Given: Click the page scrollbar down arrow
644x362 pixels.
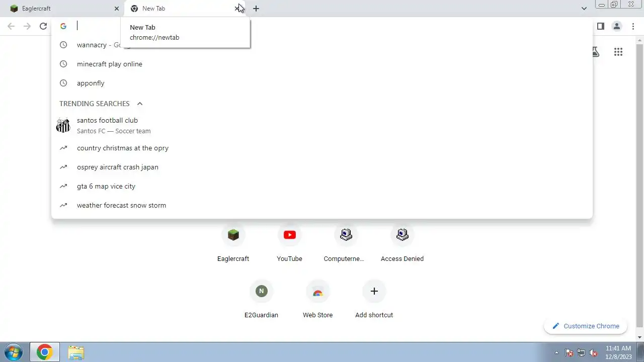Looking at the screenshot, I should point(640,337).
